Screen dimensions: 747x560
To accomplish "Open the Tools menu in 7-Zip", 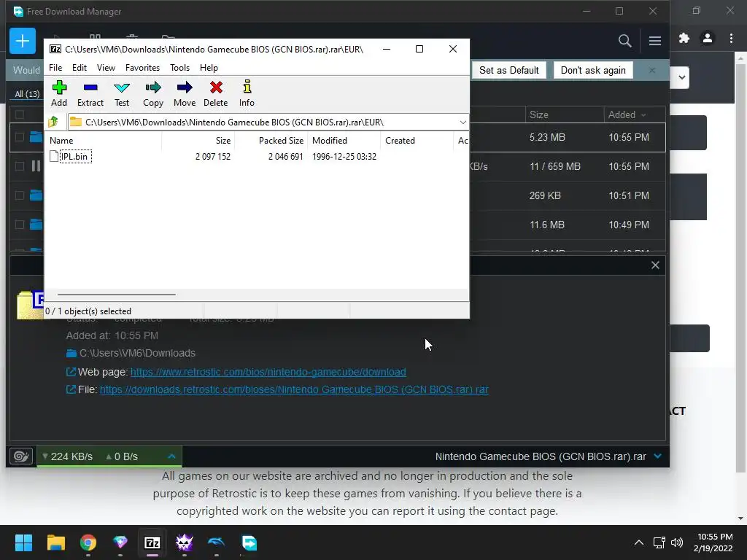I will coord(179,68).
